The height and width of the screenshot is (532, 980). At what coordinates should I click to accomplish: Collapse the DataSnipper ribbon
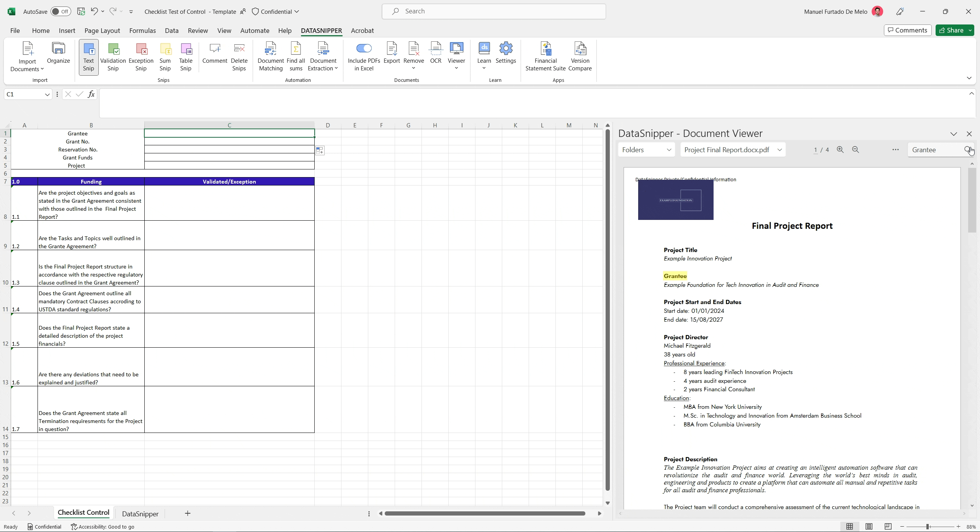[x=969, y=78]
